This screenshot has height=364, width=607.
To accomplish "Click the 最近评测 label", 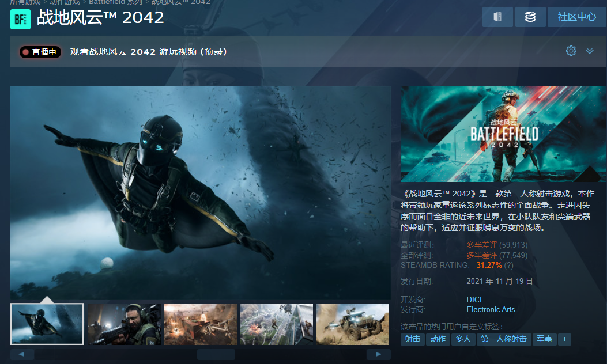I will [417, 245].
